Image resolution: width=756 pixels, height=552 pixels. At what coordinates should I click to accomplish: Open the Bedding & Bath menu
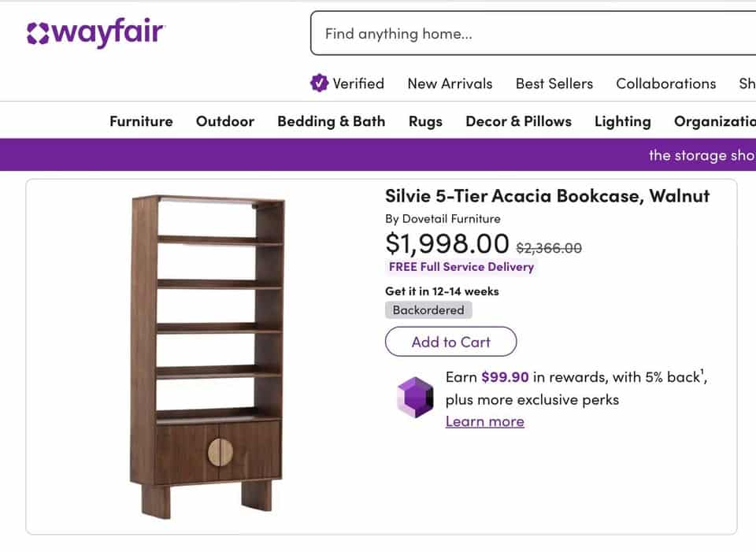[x=331, y=121]
